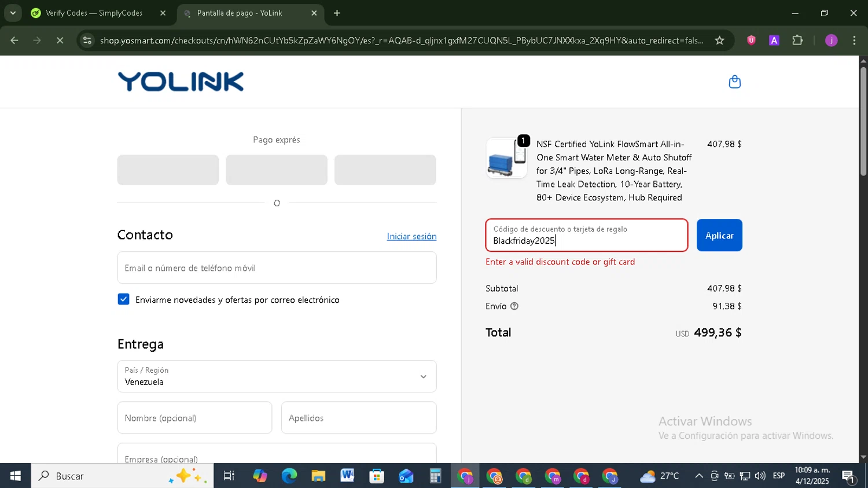Open Calculator from the taskbar

tap(435, 476)
